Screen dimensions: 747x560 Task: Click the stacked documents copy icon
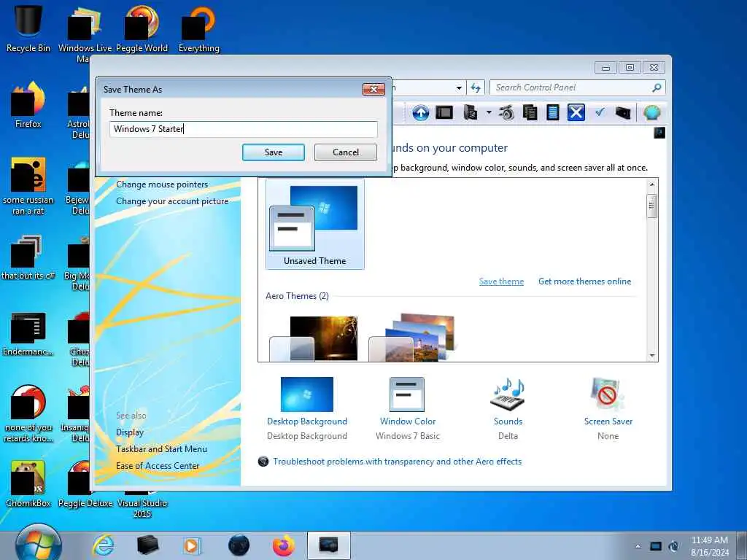click(x=530, y=113)
